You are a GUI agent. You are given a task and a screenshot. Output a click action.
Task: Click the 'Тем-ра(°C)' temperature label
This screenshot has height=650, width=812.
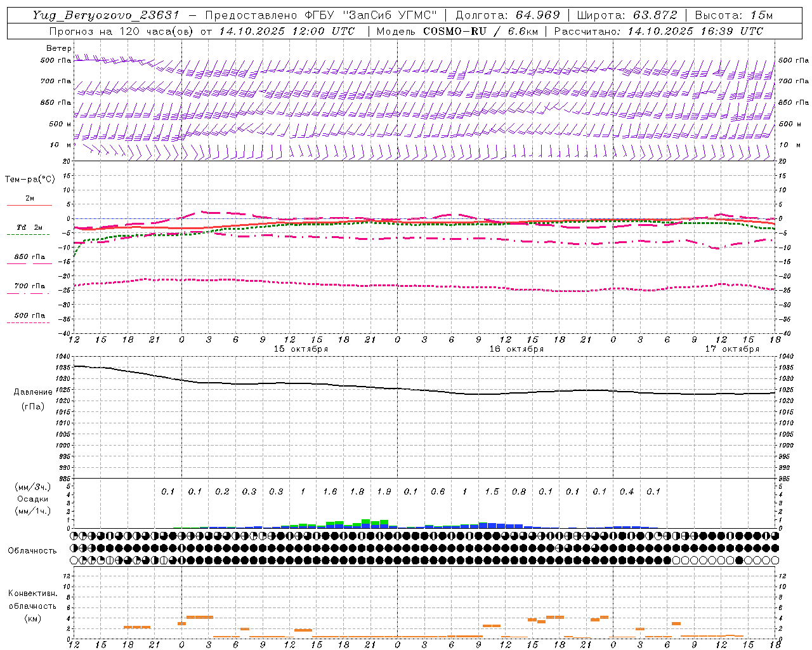coord(30,179)
